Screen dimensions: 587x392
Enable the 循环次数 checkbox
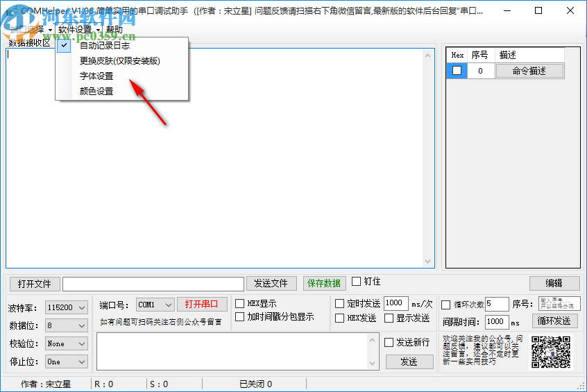tap(446, 305)
